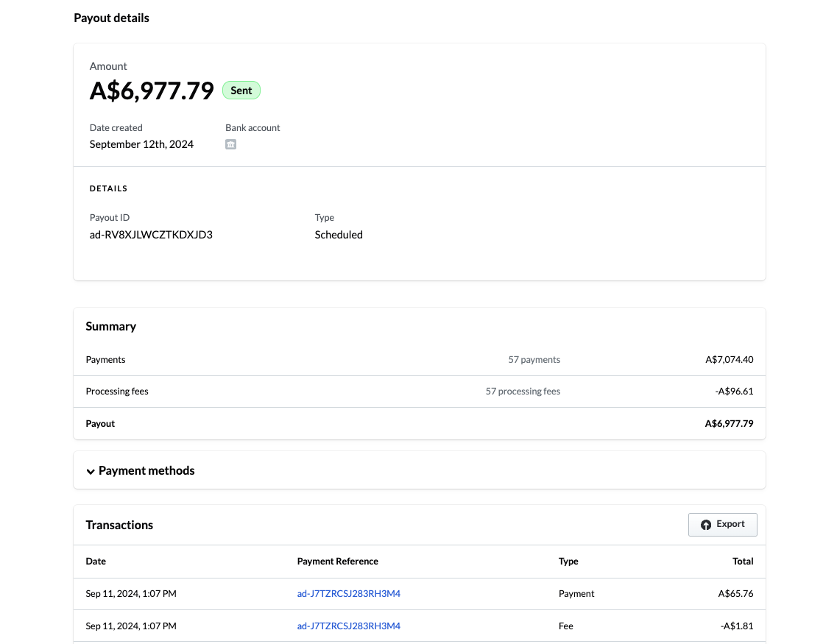
Task: Click the -A$1.81 fee total
Action: (x=737, y=626)
